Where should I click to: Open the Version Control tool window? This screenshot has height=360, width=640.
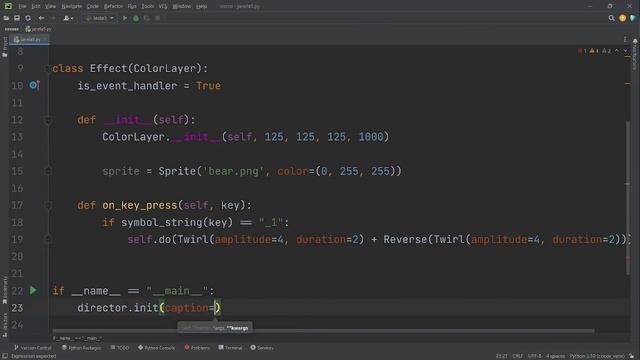pyautogui.click(x=33, y=348)
